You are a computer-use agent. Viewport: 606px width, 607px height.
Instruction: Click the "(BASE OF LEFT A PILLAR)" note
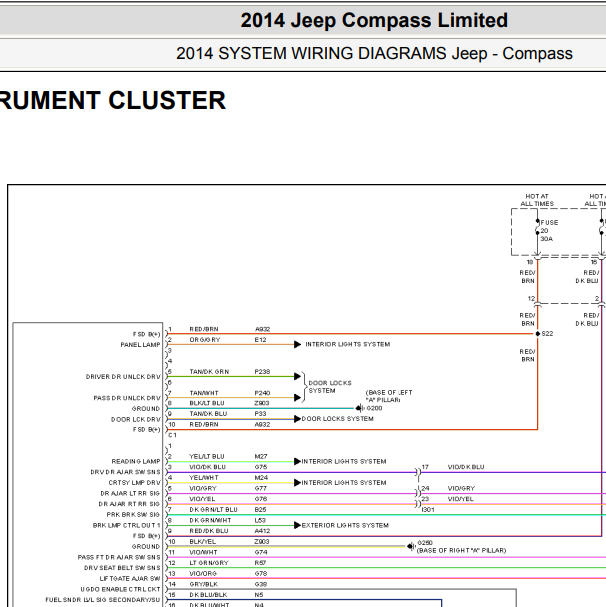[389, 396]
